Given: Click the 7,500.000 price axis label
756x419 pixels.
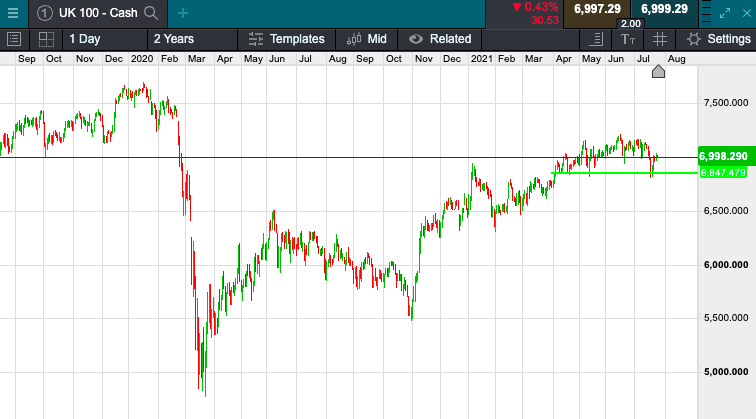Looking at the screenshot, I should point(726,103).
